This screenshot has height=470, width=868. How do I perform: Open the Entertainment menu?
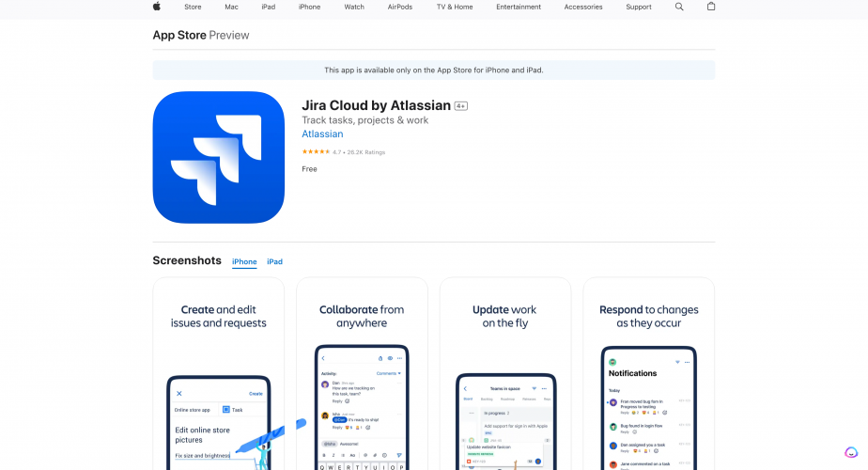click(x=519, y=8)
